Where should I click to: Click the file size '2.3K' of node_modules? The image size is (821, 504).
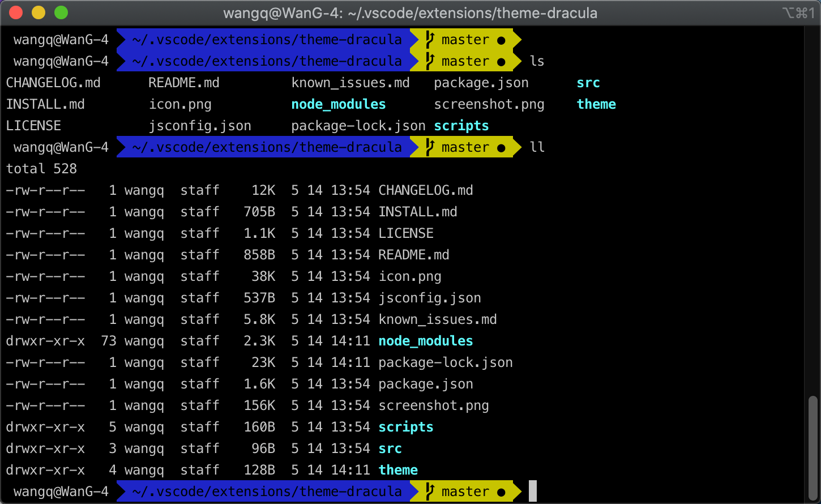(x=259, y=341)
